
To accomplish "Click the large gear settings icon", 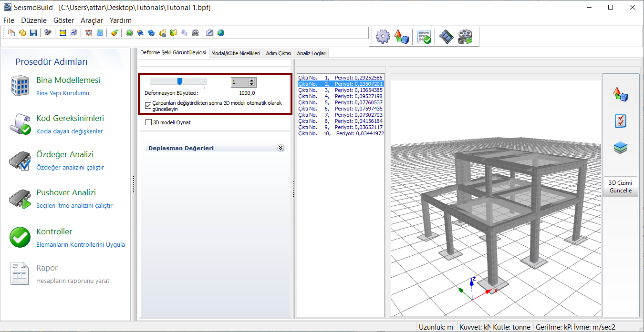I will (383, 37).
